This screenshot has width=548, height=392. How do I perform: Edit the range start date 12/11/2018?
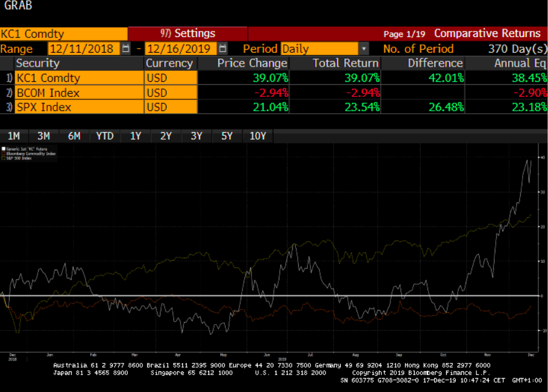tap(84, 48)
